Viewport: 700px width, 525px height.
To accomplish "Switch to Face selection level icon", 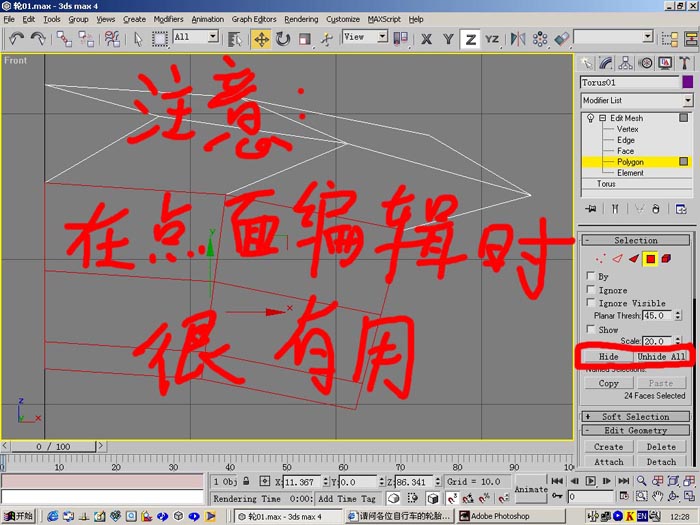I will [x=634, y=258].
